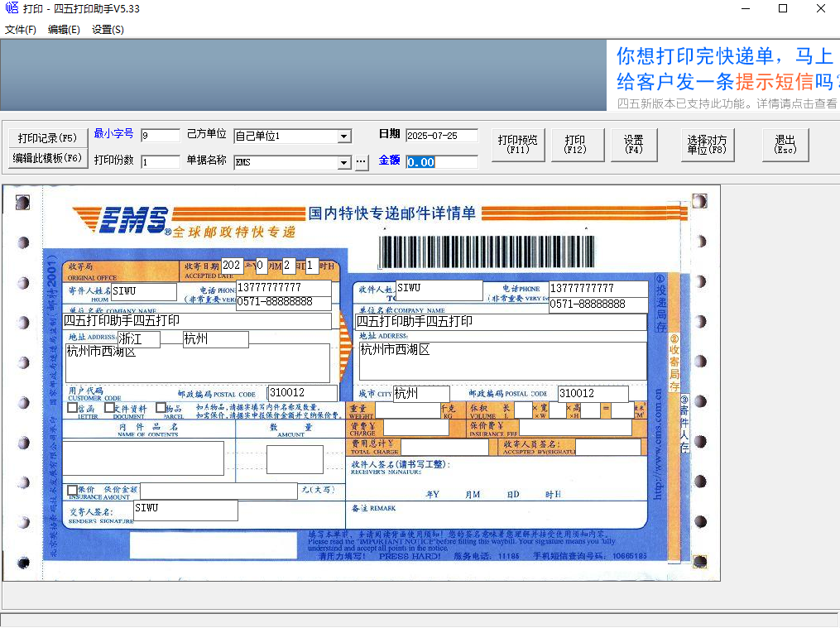The image size is (840, 628).
Task: Open the 文件(F) menu
Action: [21, 30]
